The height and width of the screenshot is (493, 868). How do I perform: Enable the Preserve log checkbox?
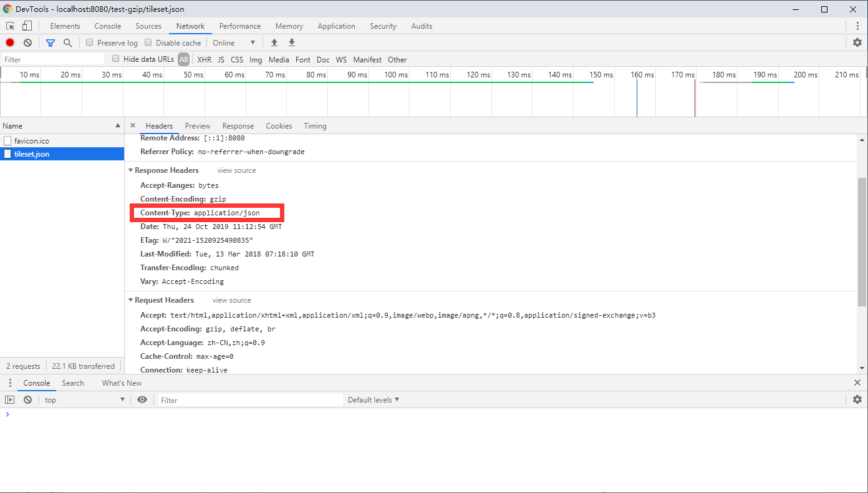(x=89, y=42)
